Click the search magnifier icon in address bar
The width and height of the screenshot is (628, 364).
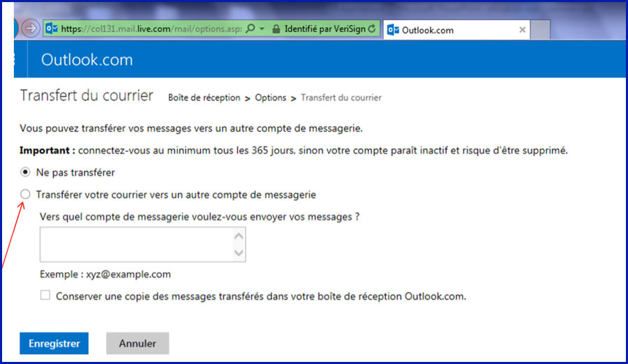point(251,29)
